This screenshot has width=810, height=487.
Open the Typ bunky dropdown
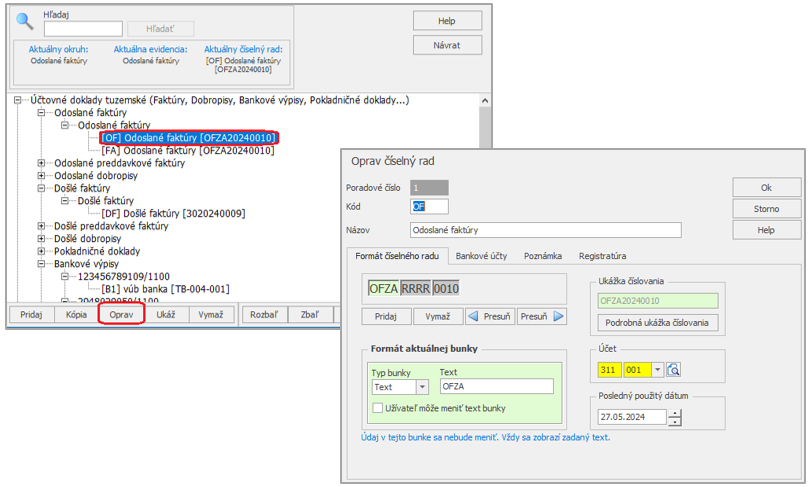(x=422, y=387)
